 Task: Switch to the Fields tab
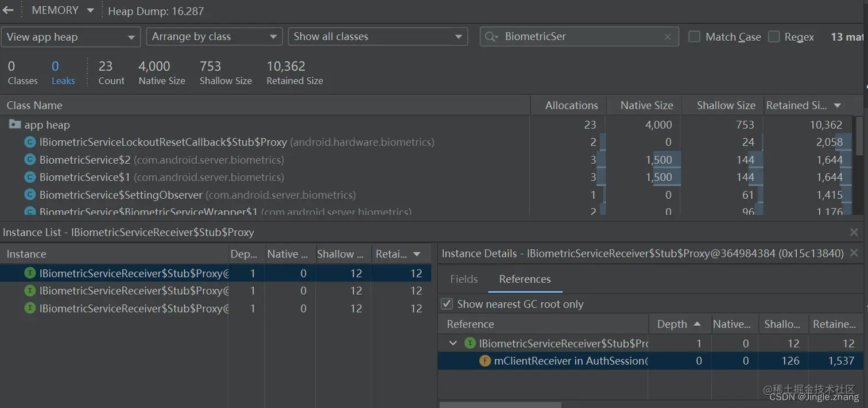(464, 279)
